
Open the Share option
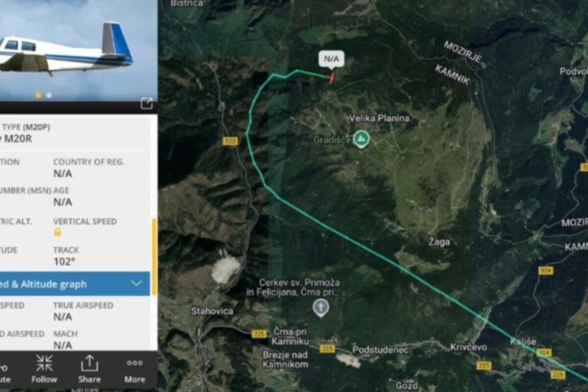(x=89, y=369)
